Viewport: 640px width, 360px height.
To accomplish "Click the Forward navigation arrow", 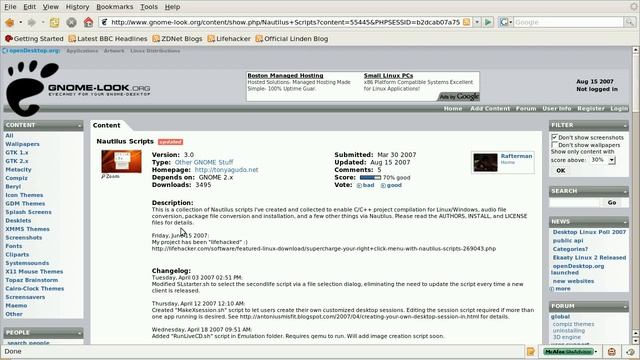I will [32, 22].
